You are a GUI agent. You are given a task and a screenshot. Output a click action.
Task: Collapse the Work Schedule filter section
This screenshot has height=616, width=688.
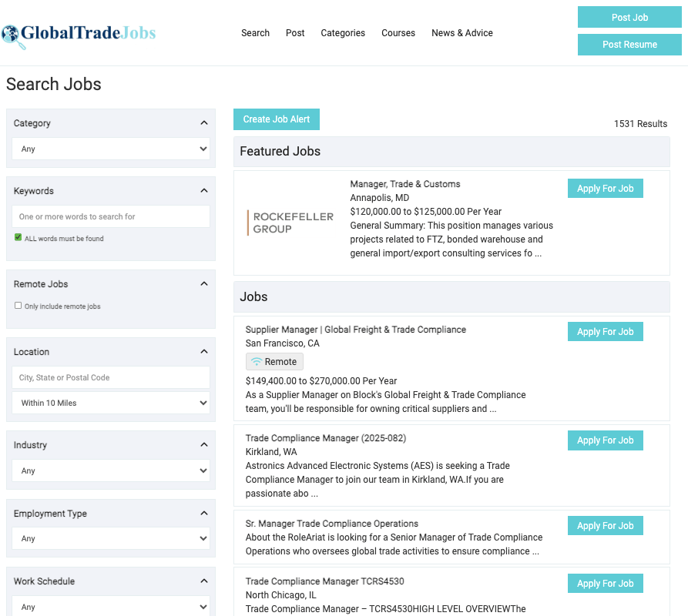(x=204, y=581)
